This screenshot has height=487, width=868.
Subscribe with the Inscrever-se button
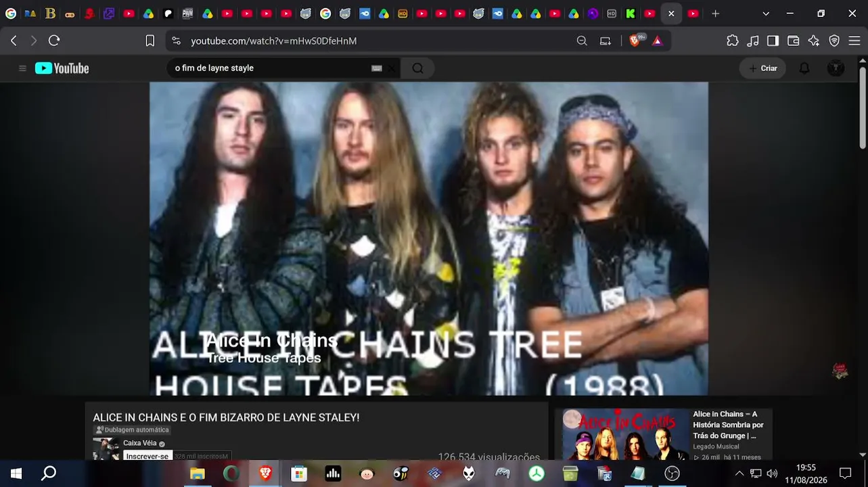(147, 456)
